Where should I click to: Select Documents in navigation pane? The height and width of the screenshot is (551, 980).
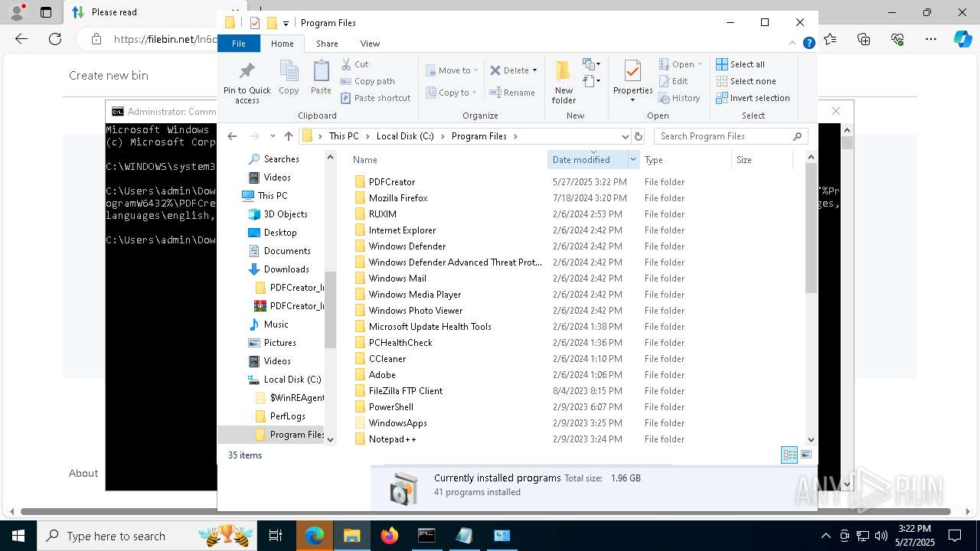(287, 251)
